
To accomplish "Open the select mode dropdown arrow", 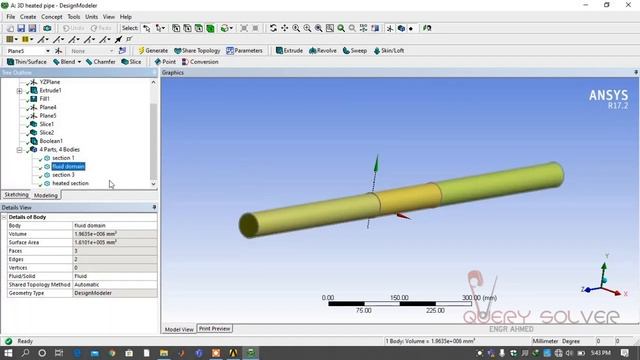I will (x=162, y=28).
